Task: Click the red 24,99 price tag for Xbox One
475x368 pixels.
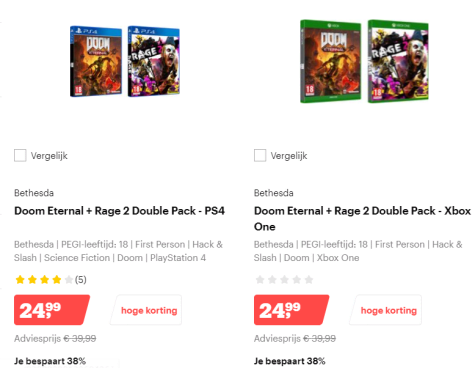Action: (x=291, y=310)
